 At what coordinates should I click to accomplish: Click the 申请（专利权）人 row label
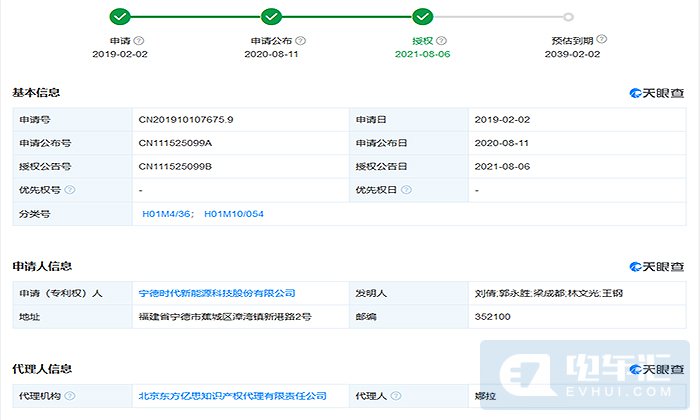(61, 293)
